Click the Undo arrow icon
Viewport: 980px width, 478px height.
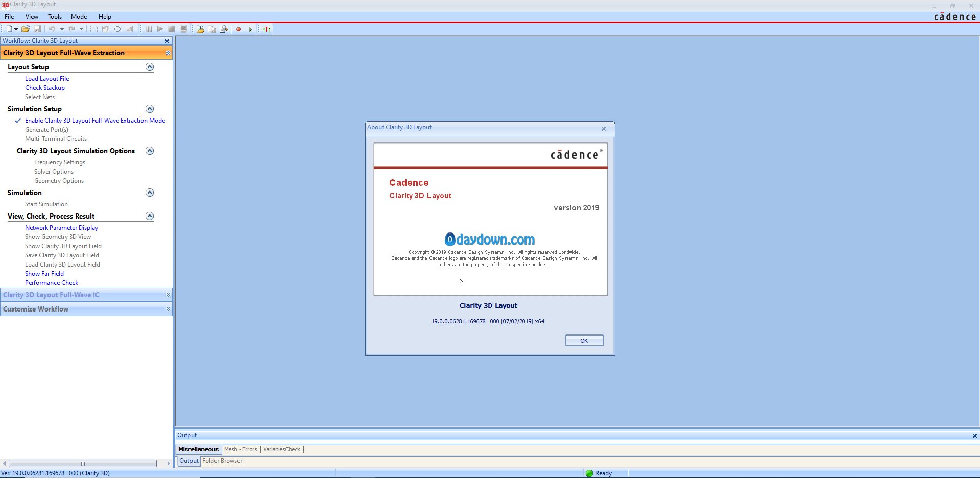[x=52, y=29]
